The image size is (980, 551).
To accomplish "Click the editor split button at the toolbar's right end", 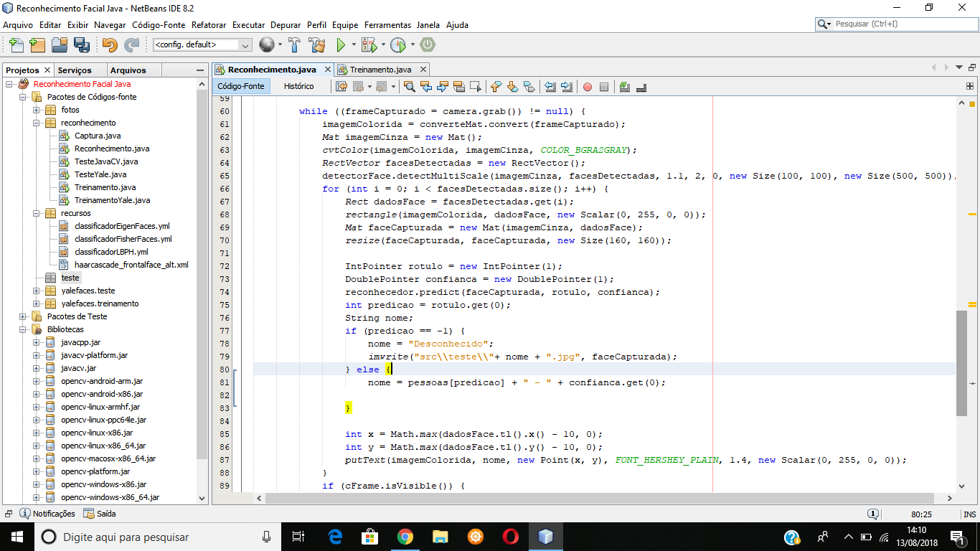I will coord(970,86).
